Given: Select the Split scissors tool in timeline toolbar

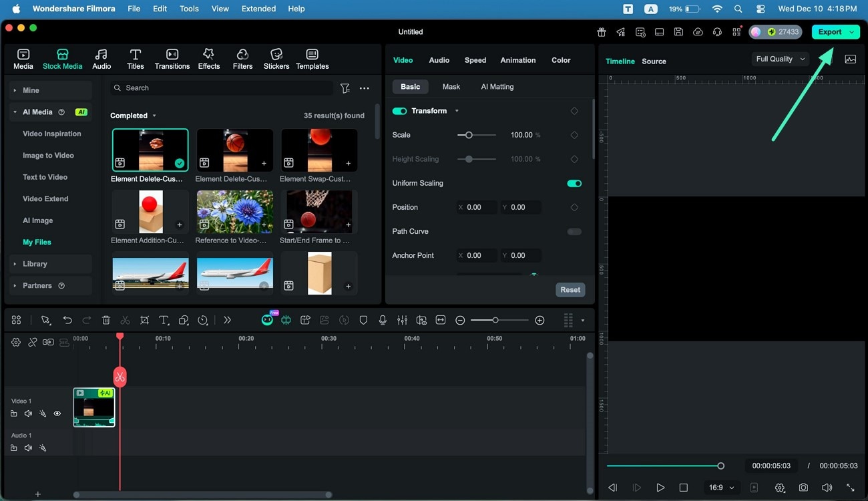Looking at the screenshot, I should point(124,320).
